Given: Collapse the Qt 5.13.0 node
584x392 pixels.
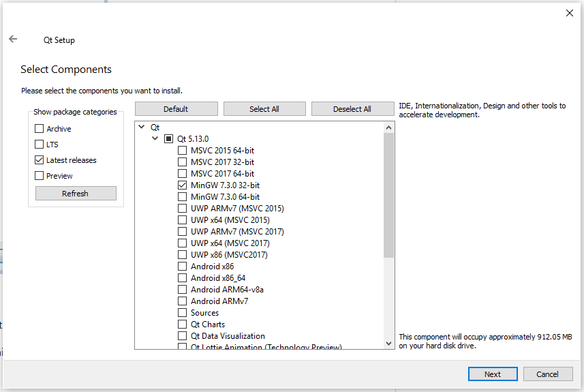Looking at the screenshot, I should click(155, 138).
